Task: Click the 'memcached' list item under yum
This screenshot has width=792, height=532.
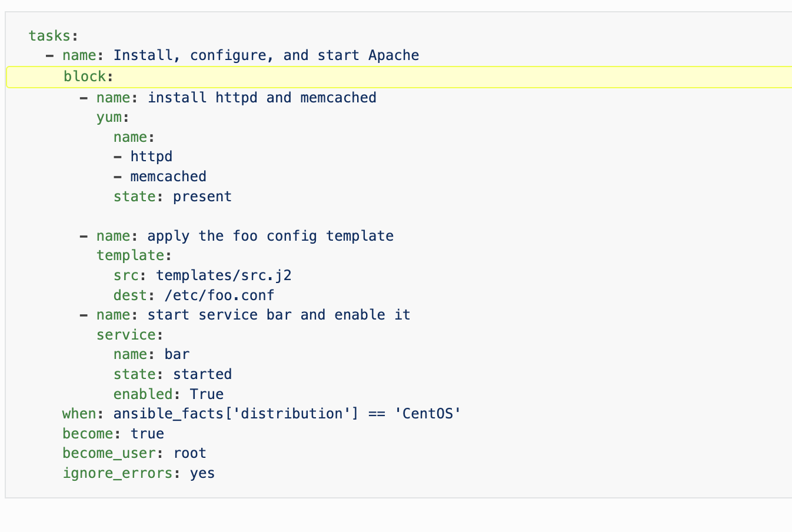Action: (168, 177)
